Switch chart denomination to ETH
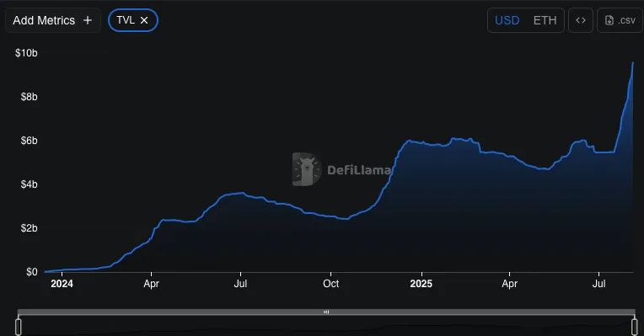 pos(545,20)
